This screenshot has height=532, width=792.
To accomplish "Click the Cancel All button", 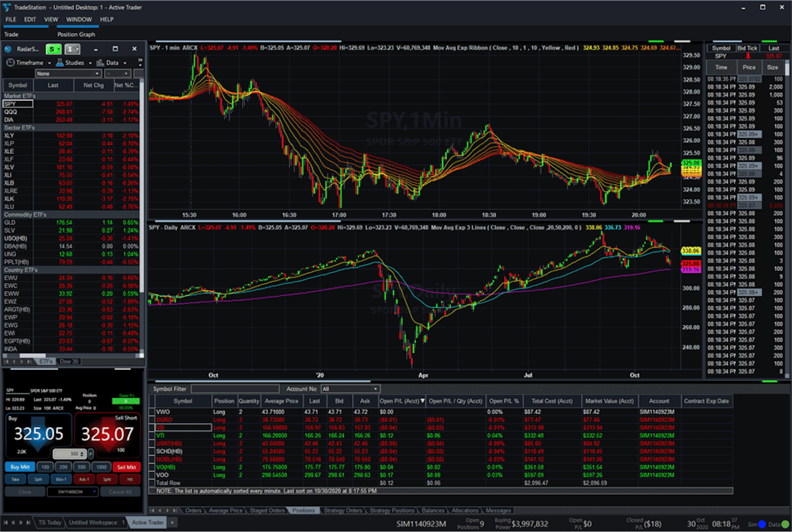I will tap(120, 491).
